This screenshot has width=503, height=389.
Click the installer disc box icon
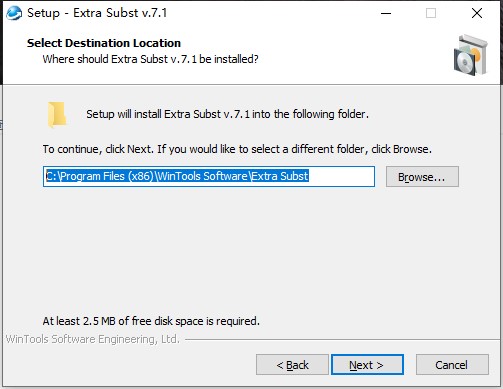[470, 55]
